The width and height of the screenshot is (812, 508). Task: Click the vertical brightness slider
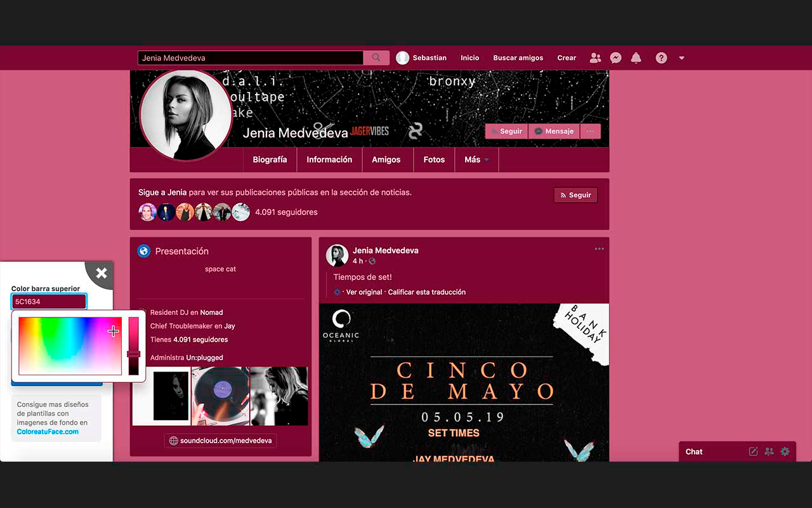pyautogui.click(x=133, y=346)
